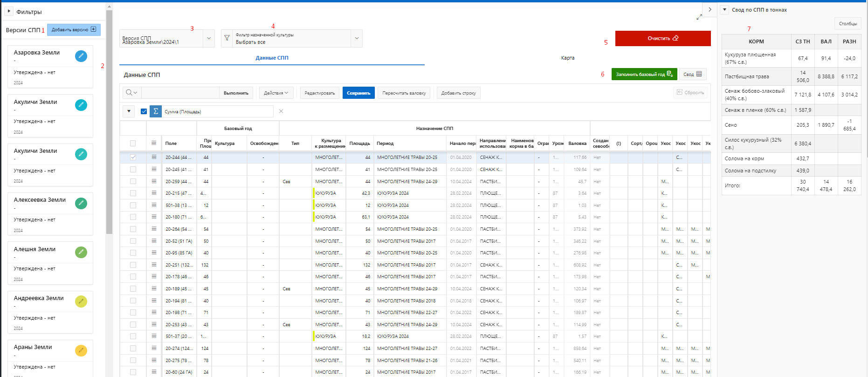The height and width of the screenshot is (377, 868).
Task: Switch to the Карта tab
Action: click(x=567, y=58)
